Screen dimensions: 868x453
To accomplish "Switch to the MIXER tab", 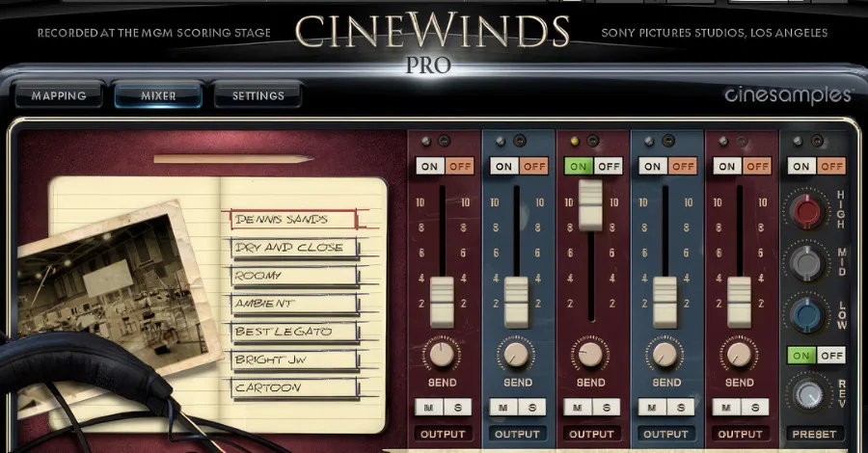I will click(x=158, y=95).
